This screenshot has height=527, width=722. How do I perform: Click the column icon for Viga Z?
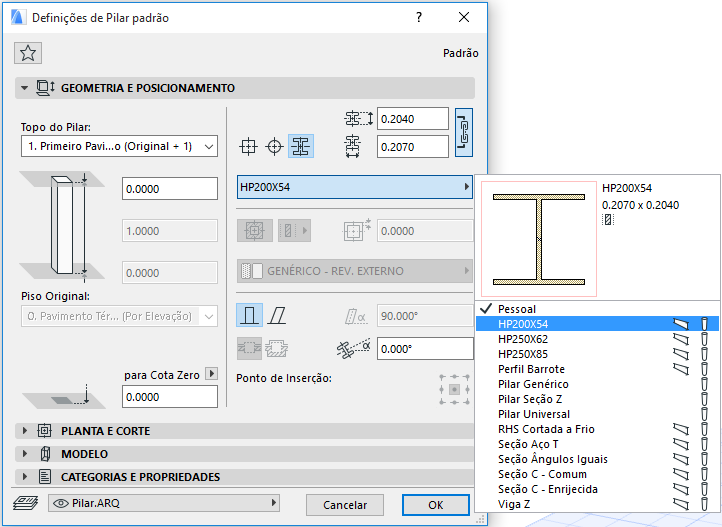tap(704, 504)
